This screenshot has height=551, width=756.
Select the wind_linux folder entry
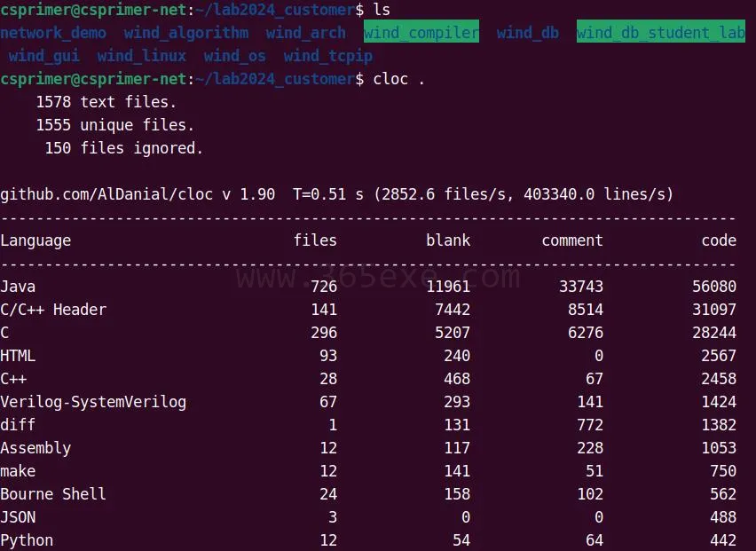click(x=141, y=56)
